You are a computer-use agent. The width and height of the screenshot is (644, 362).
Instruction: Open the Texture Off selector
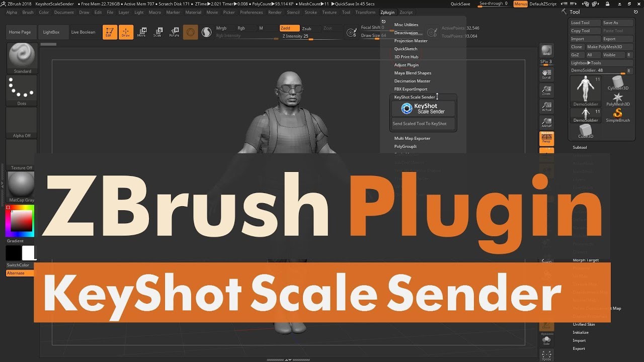click(x=22, y=155)
